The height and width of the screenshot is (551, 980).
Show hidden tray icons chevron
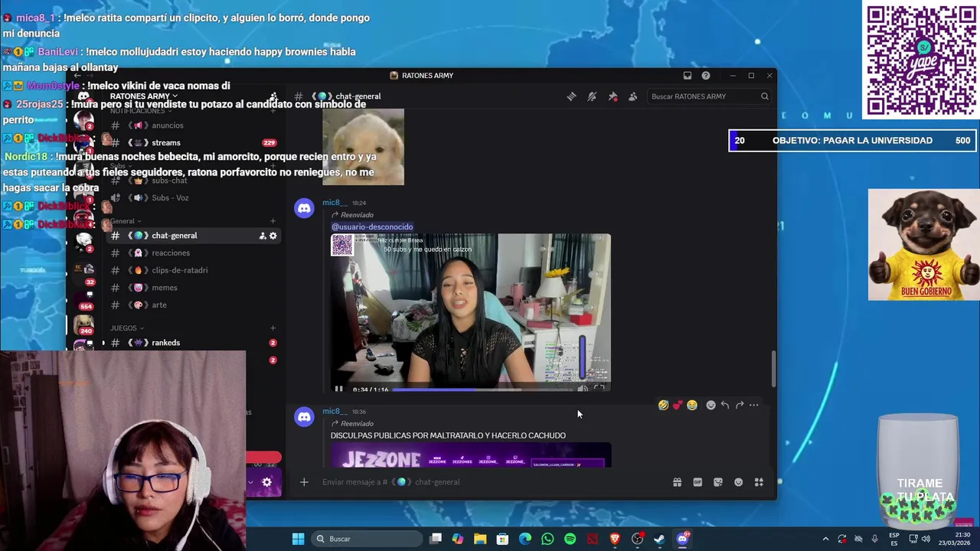[x=825, y=539]
